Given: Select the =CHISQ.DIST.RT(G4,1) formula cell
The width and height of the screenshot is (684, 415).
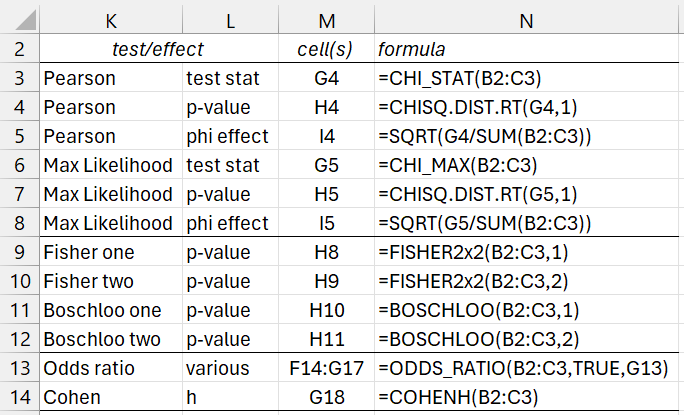Looking at the screenshot, I should 527,106.
